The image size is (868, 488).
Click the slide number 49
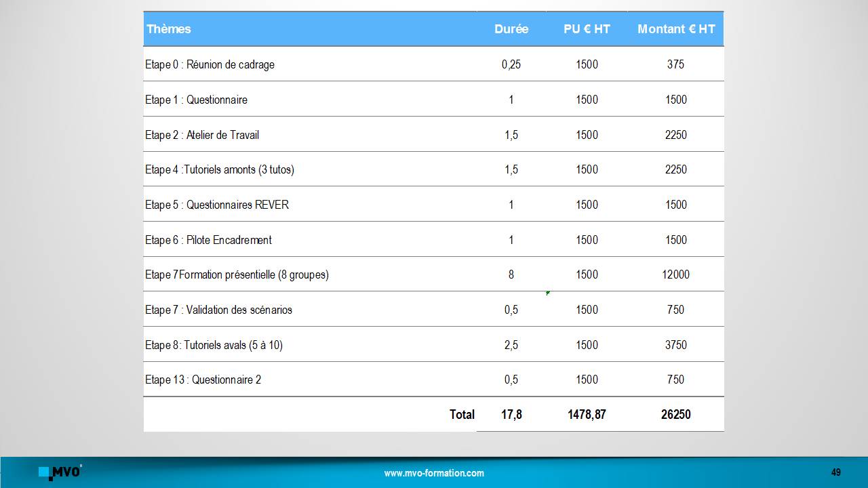coord(835,472)
